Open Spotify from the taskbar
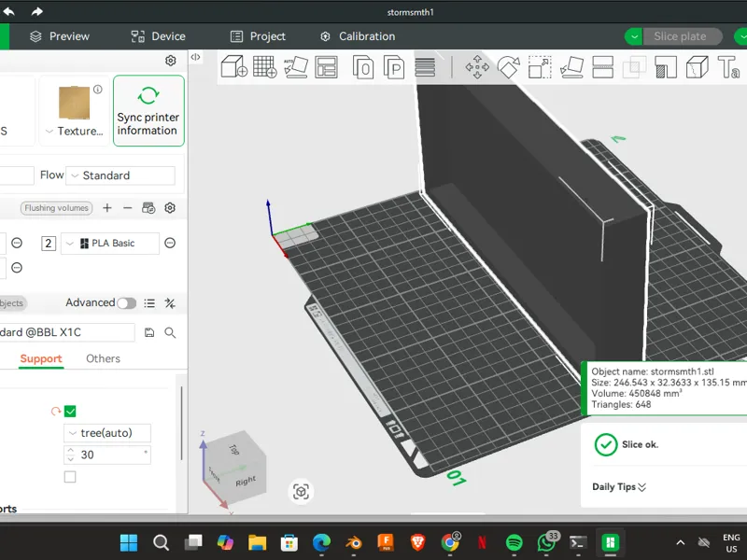 tap(514, 542)
